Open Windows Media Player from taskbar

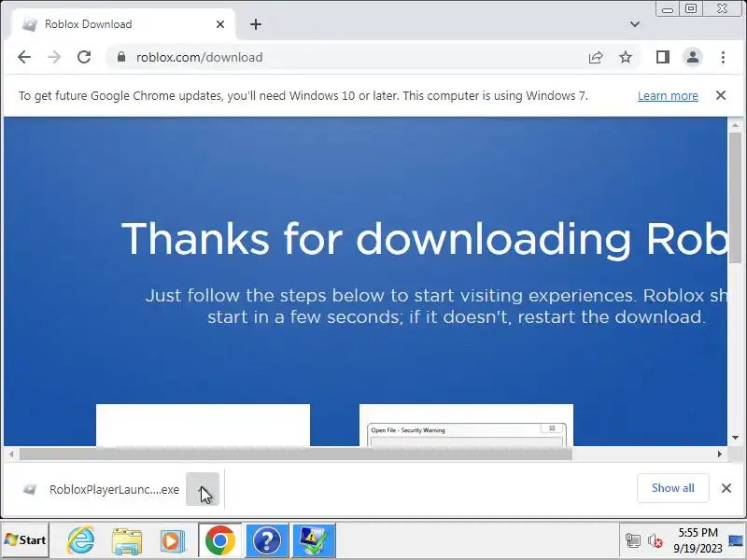(x=172, y=540)
